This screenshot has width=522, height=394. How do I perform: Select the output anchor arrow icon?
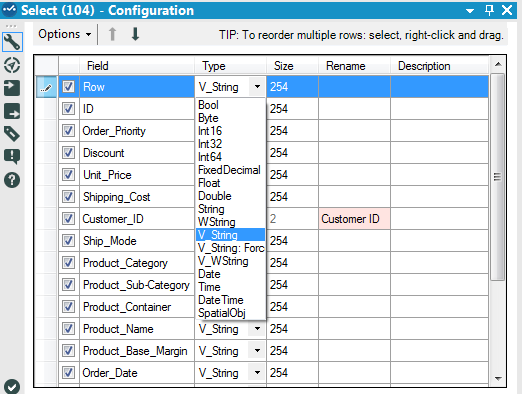coord(12,111)
